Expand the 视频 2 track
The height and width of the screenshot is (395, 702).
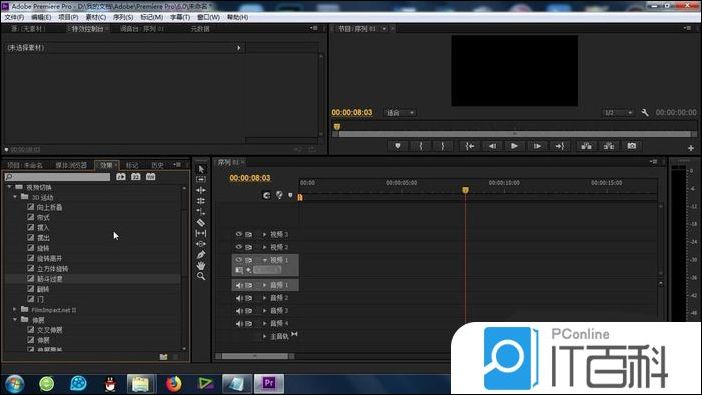point(265,247)
